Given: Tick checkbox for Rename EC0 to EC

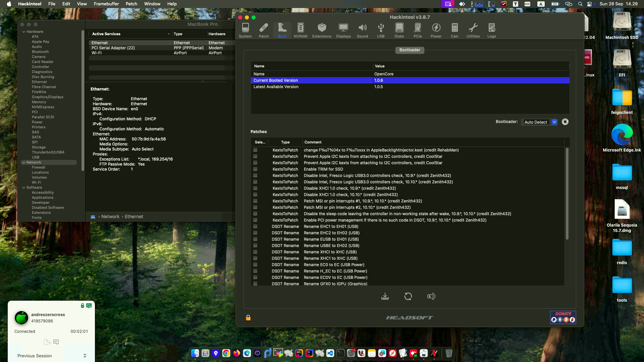Looking at the screenshot, I should pyautogui.click(x=255, y=265).
